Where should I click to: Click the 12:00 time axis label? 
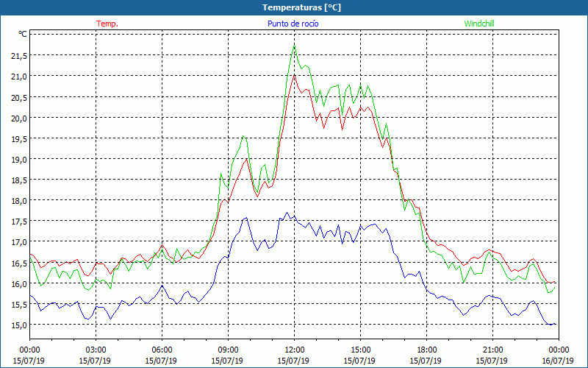pyautogui.click(x=294, y=350)
